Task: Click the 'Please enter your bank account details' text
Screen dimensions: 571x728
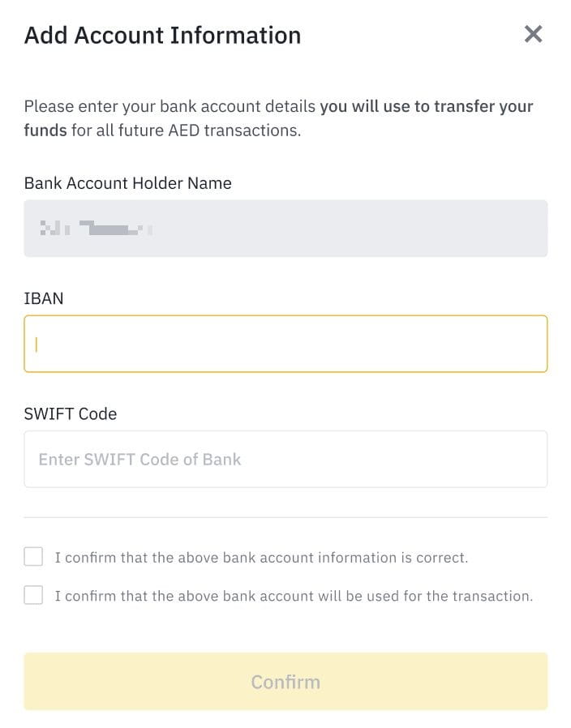Action: 170,106
